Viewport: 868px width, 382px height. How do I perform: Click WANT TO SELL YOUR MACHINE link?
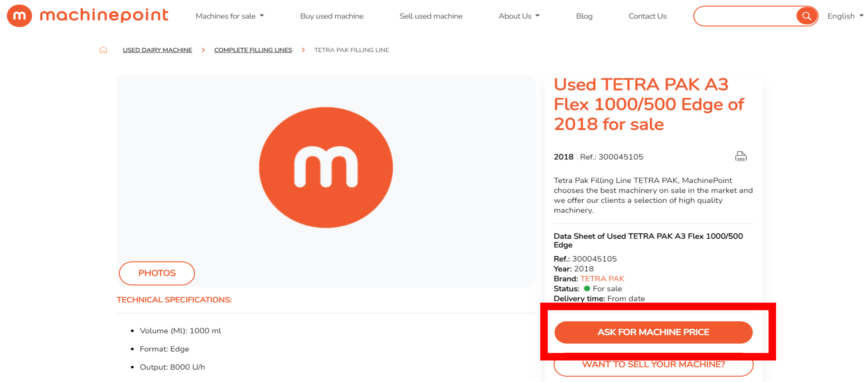pos(654,364)
